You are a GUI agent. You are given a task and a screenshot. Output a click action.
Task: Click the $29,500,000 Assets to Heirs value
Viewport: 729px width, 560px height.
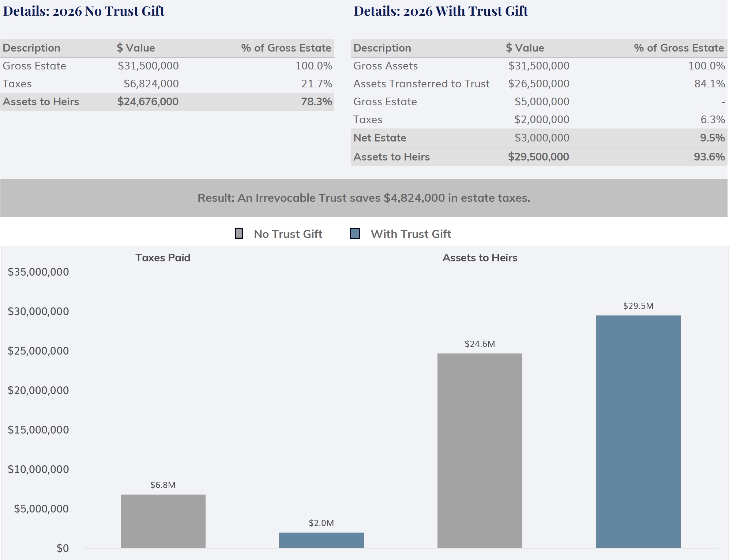coord(538,157)
